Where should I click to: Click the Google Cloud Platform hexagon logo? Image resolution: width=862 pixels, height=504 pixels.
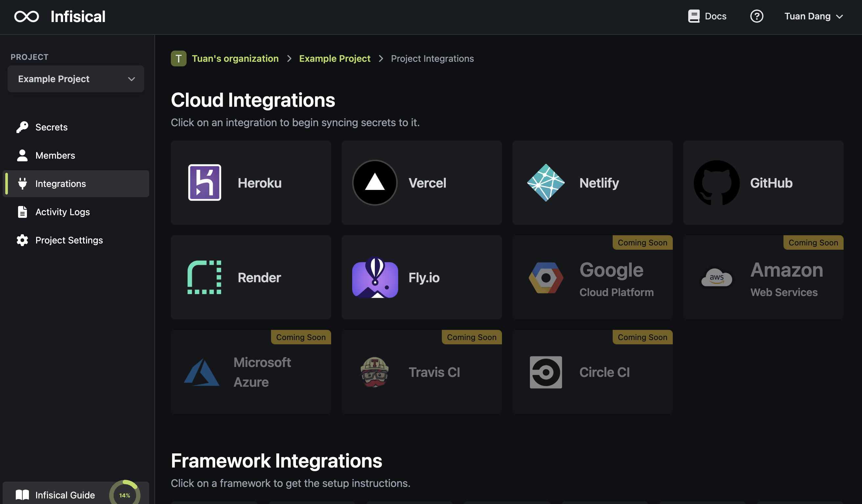coord(546,278)
